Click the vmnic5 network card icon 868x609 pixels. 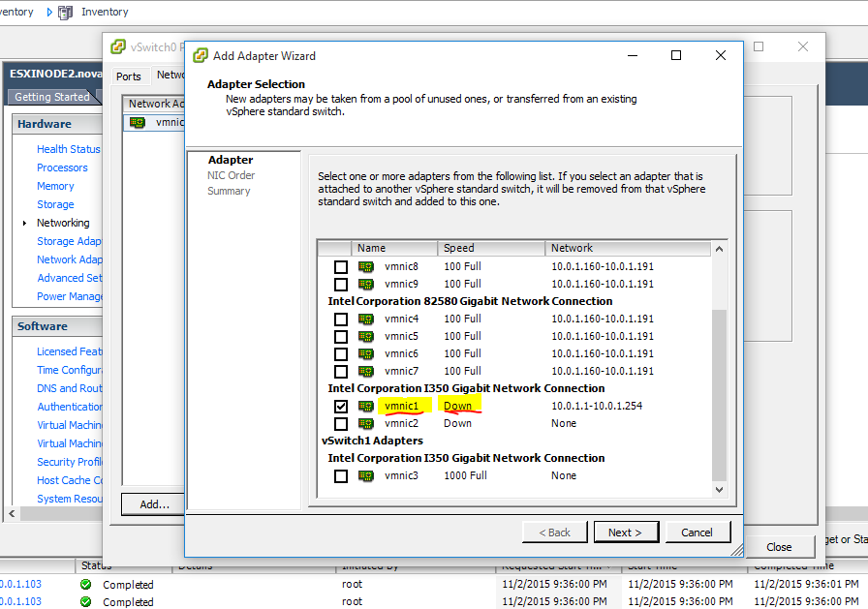pos(366,336)
